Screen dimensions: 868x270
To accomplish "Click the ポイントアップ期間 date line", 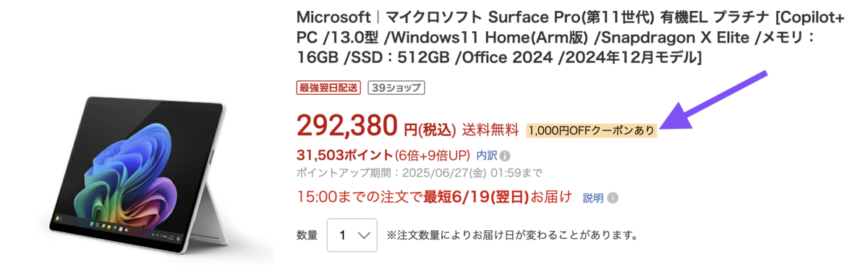I will pyautogui.click(x=420, y=174).
